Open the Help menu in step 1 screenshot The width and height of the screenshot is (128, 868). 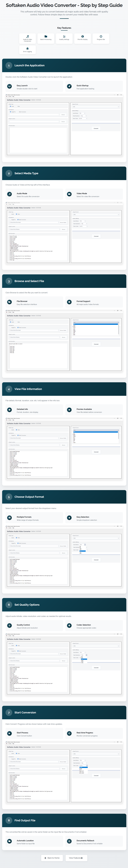[x=13, y=96]
